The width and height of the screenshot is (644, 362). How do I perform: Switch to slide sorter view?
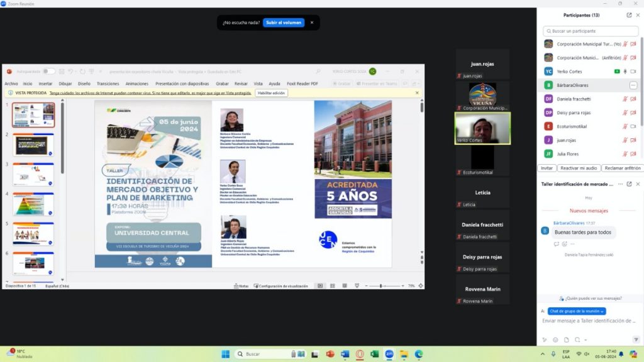[x=332, y=286]
